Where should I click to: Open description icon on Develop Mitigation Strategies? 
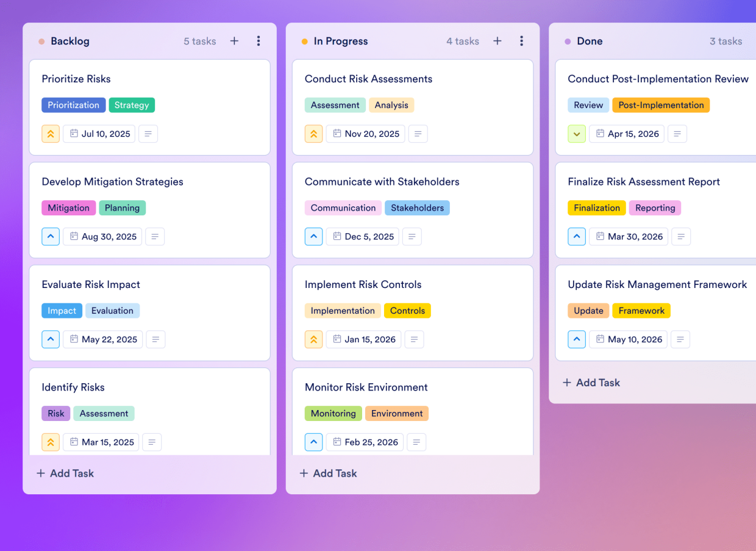coord(155,237)
